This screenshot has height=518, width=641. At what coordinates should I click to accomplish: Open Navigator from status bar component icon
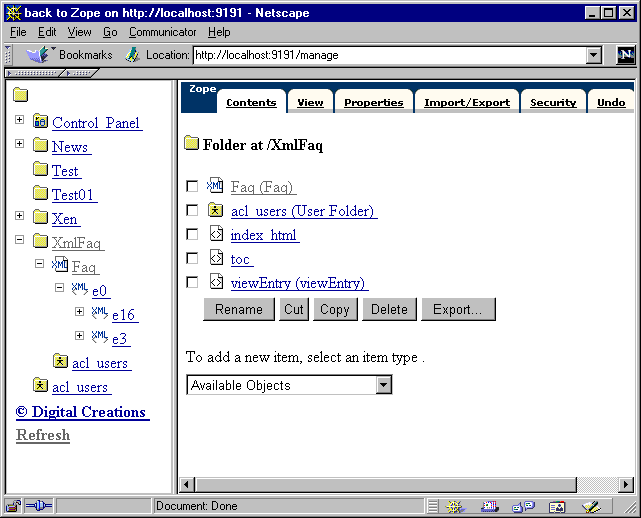point(455,507)
